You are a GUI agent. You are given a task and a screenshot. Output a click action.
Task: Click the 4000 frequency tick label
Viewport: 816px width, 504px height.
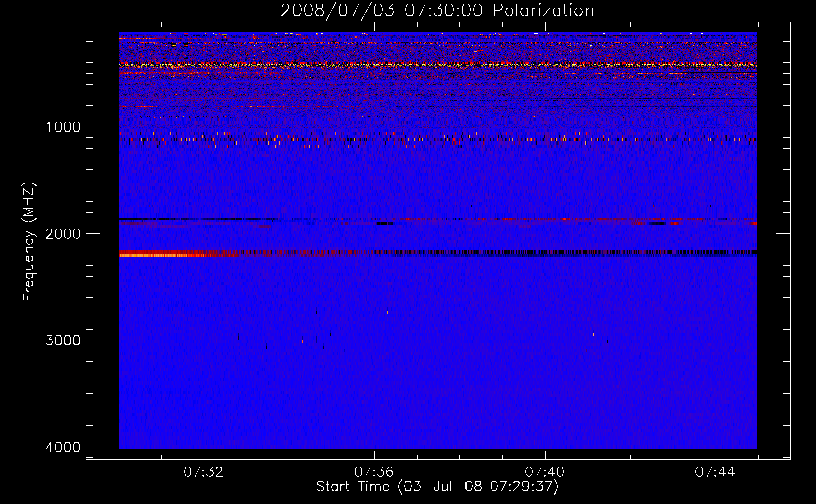63,447
